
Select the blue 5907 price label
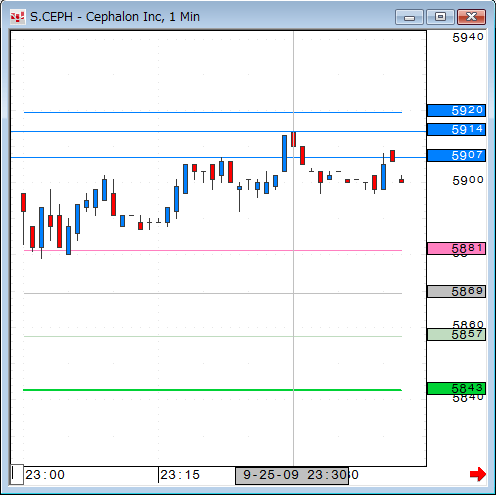pyautogui.click(x=456, y=155)
